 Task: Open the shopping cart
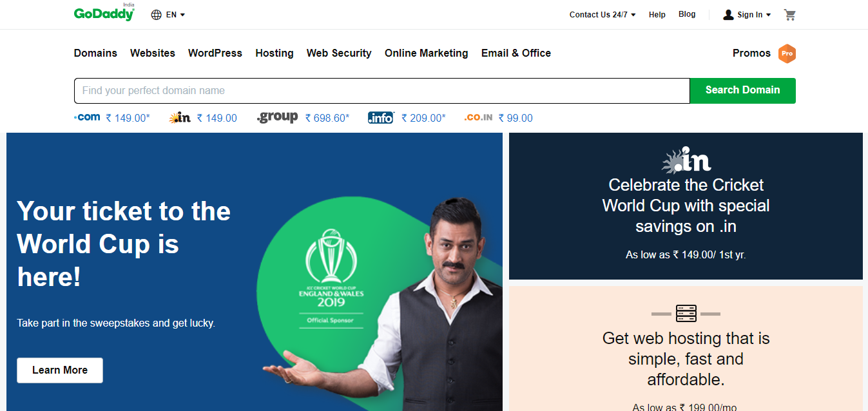[789, 14]
